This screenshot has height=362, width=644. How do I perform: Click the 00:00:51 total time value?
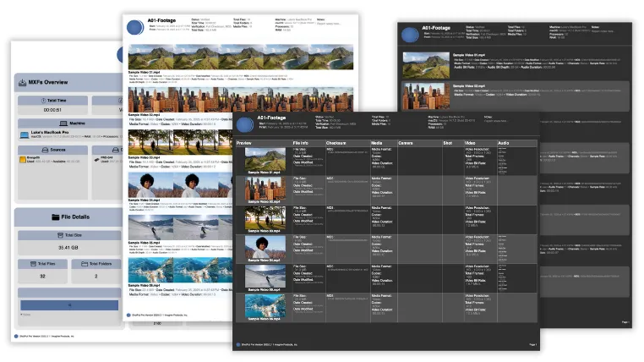pos(52,110)
